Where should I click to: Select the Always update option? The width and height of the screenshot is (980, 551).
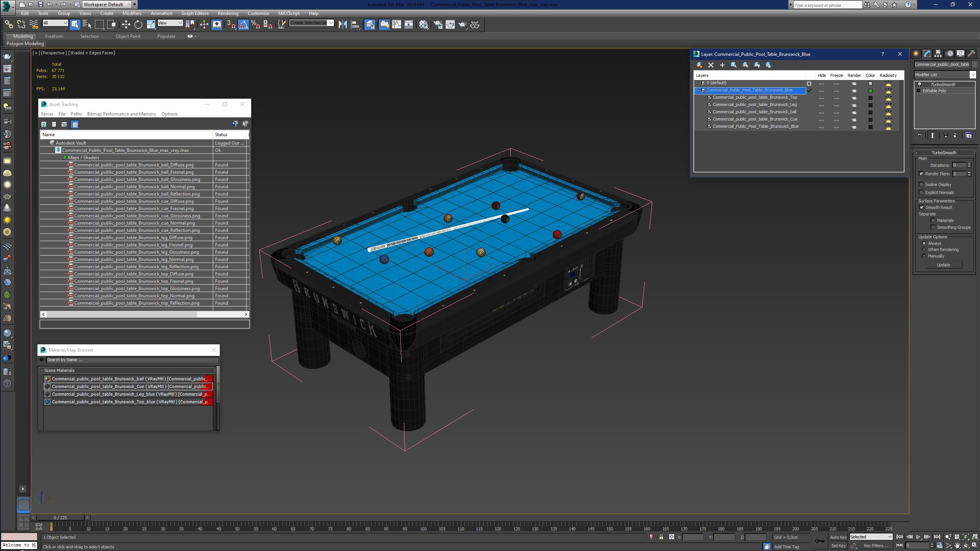tap(924, 243)
